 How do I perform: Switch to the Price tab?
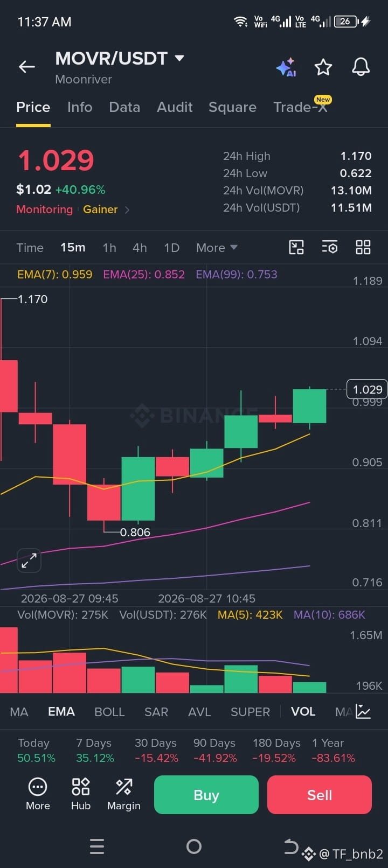(x=33, y=107)
